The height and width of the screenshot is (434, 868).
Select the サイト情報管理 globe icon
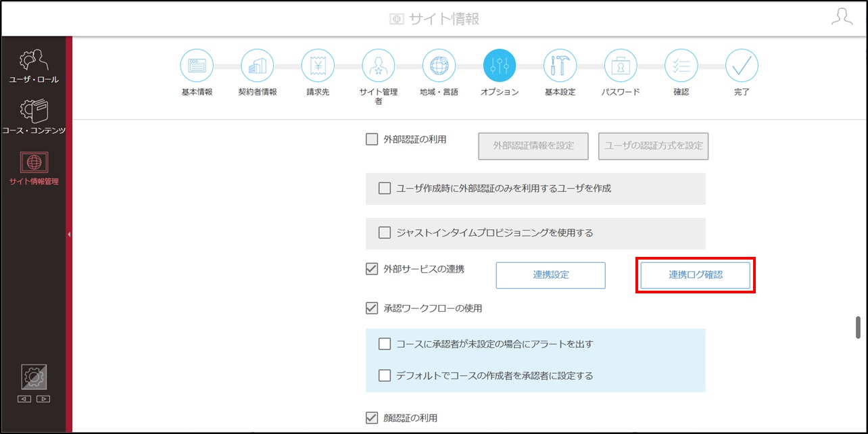33,162
